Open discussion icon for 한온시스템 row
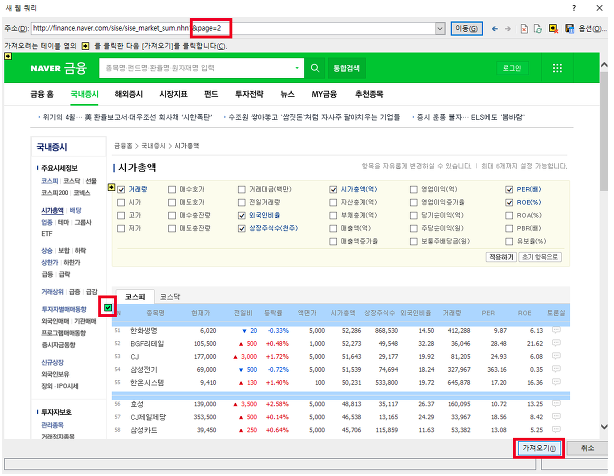The image size is (614, 476). coord(556,382)
